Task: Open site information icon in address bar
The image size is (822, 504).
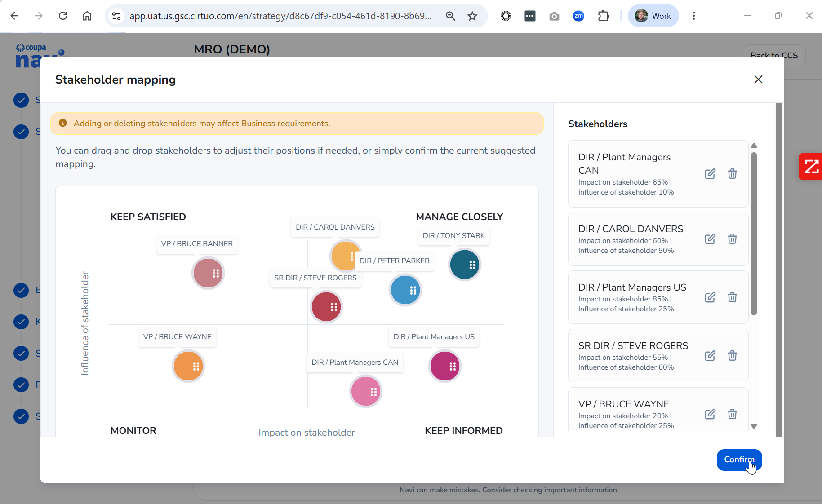Action: [x=116, y=16]
